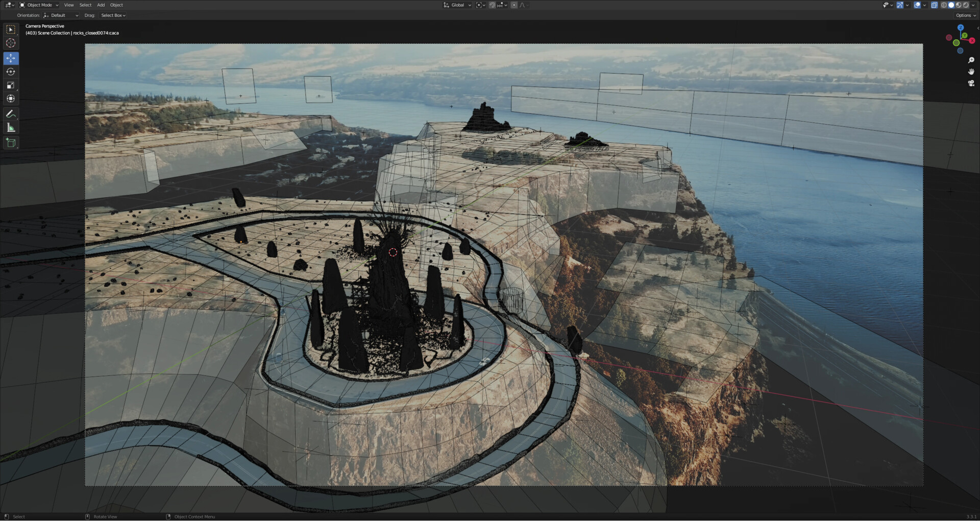Toggle X-Ray viewport mode
This screenshot has width=980, height=521.
coord(934,5)
